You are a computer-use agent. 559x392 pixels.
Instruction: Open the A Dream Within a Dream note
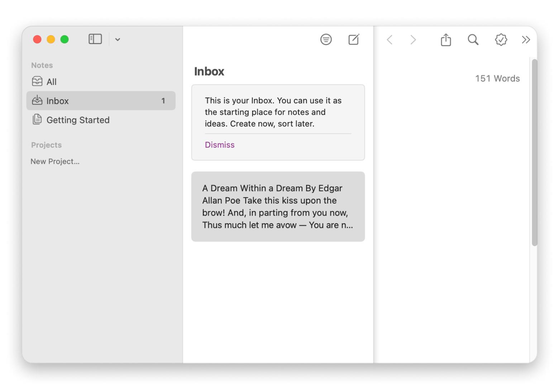point(278,206)
